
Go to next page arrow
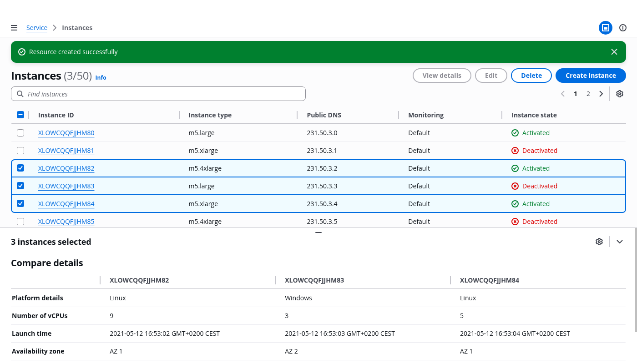click(x=601, y=94)
